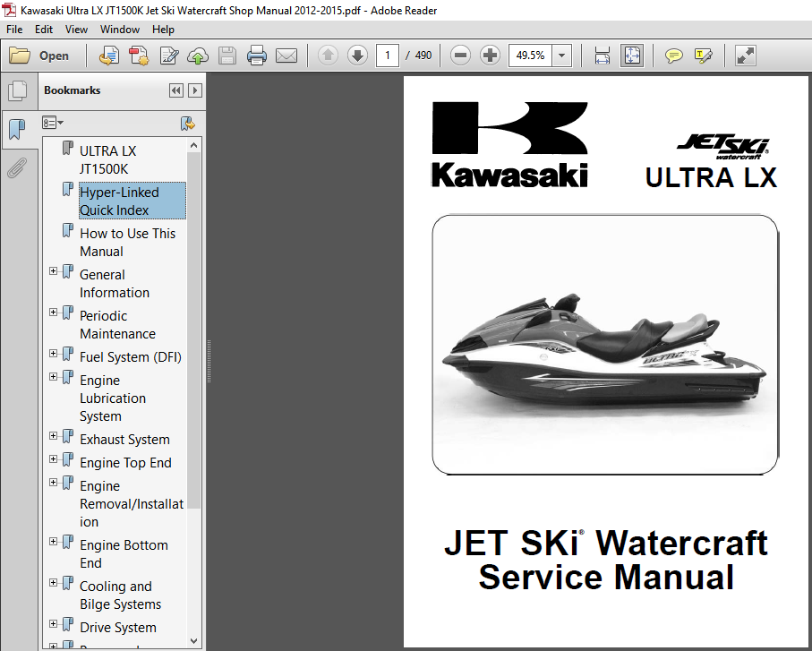The width and height of the screenshot is (812, 651).
Task: Switch to read mode fullscreen icon
Action: [x=745, y=56]
